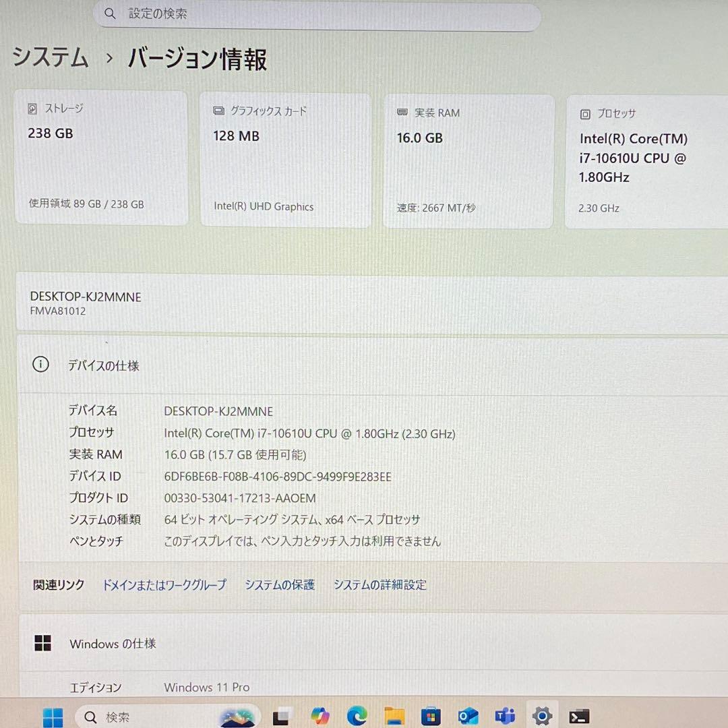Launch Microsoft Edge from the taskbar
Screen dimensions: 728x728
click(357, 716)
